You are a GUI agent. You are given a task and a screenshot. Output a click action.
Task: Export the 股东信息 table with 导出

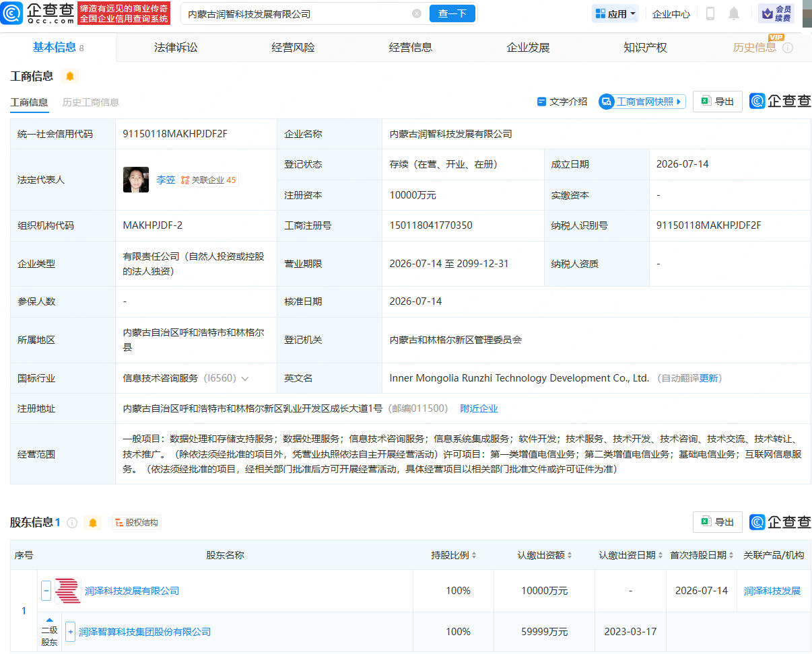click(718, 522)
